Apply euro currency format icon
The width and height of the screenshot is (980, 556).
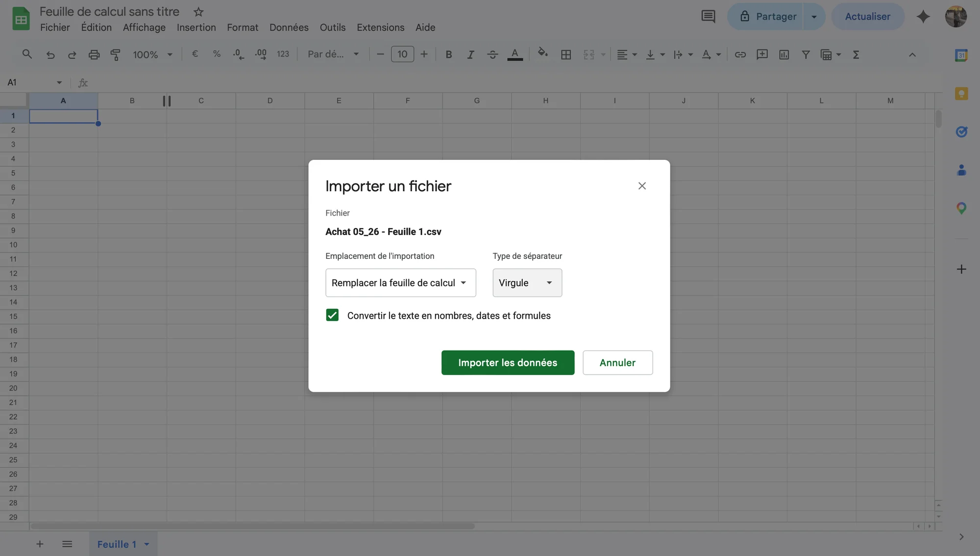click(x=195, y=54)
